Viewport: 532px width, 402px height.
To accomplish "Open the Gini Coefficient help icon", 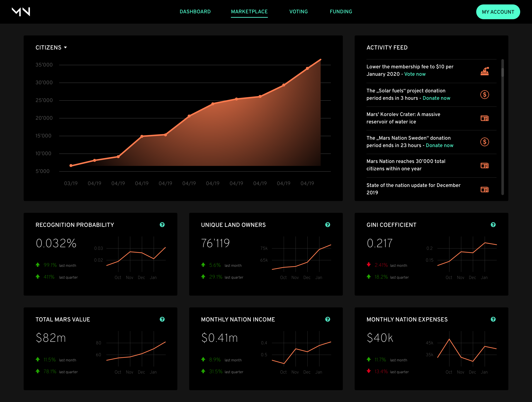I will pos(493,225).
